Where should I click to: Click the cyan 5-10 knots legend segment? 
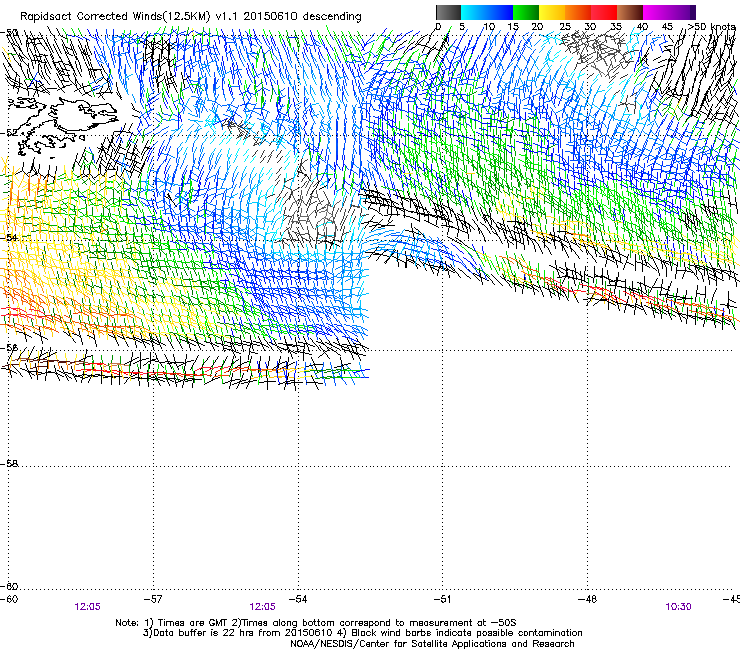[x=474, y=12]
